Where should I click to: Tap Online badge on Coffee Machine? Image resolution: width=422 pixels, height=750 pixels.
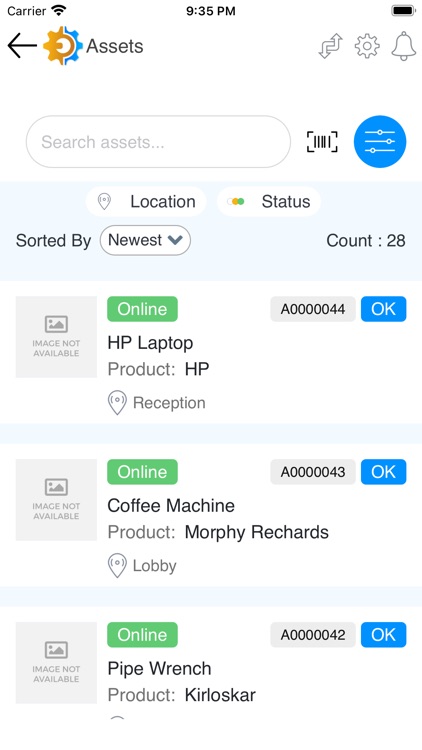[x=142, y=472]
